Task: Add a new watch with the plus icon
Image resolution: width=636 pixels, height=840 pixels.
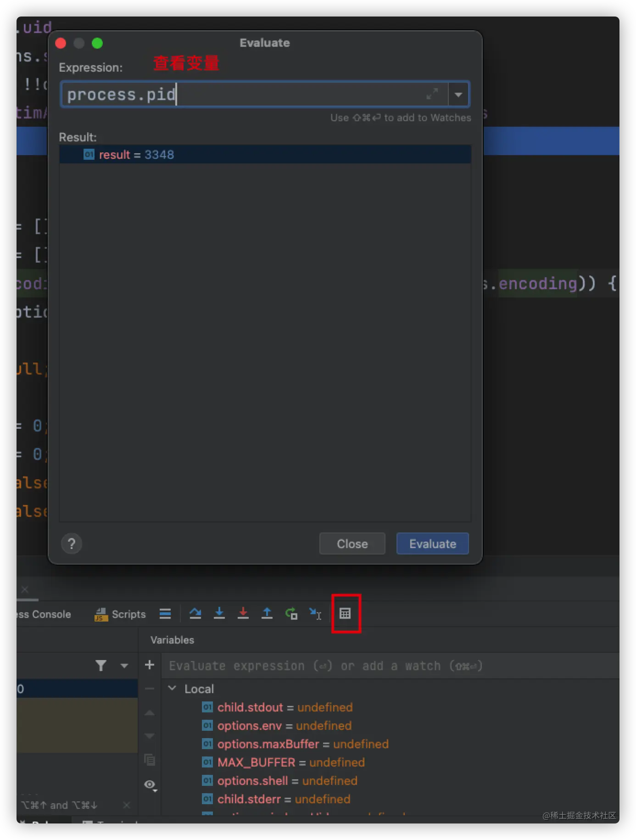Action: 150,665
